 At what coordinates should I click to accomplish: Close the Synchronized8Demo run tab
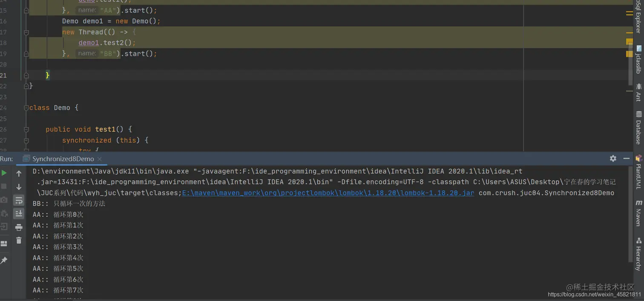pyautogui.click(x=100, y=159)
